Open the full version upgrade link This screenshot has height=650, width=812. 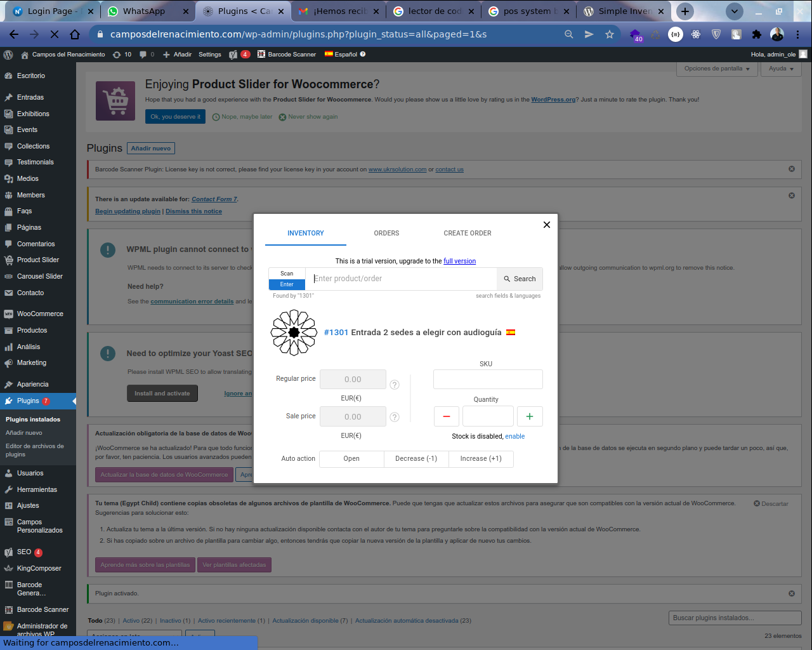pyautogui.click(x=459, y=261)
